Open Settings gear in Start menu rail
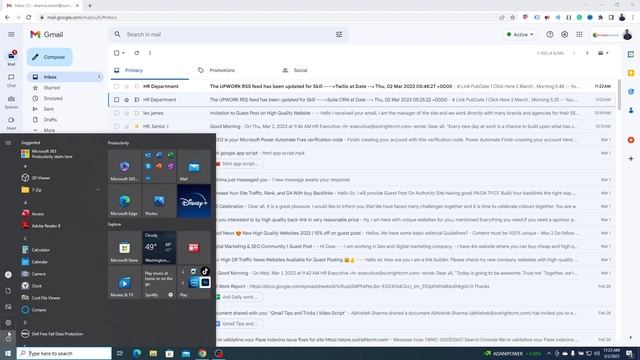 point(8,323)
